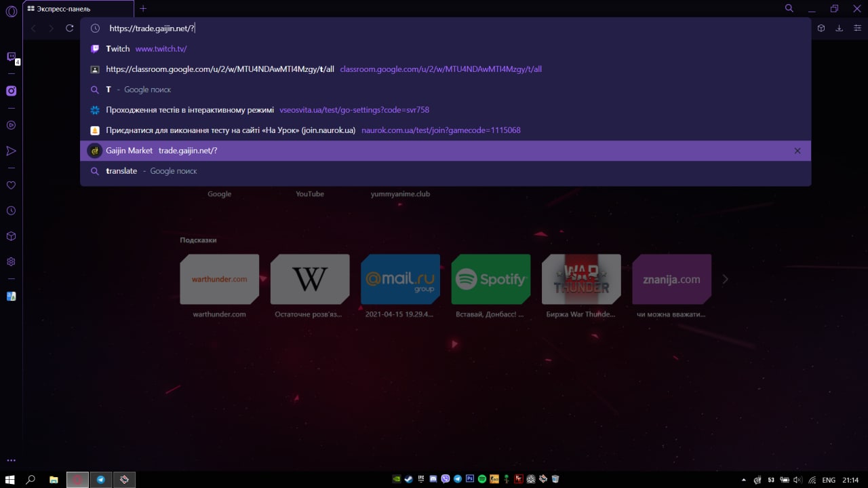The height and width of the screenshot is (488, 868).
Task: Click the search tabs magnifier icon
Action: [789, 8]
